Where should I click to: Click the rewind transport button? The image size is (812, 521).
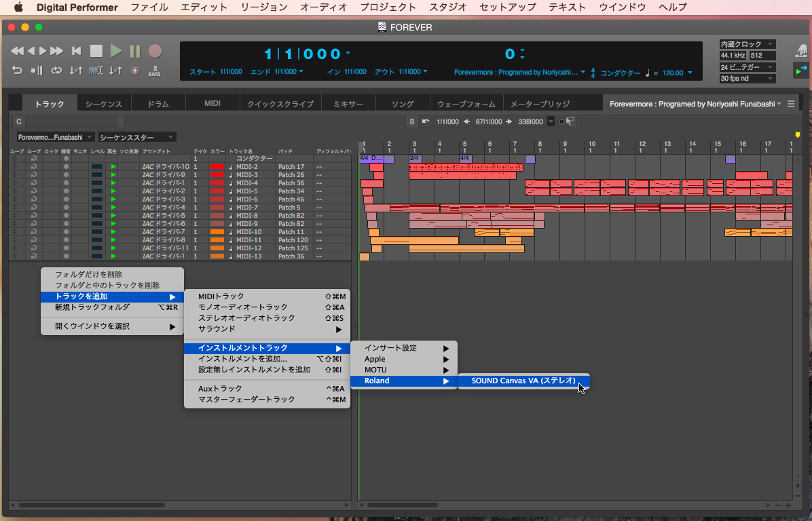click(16, 51)
